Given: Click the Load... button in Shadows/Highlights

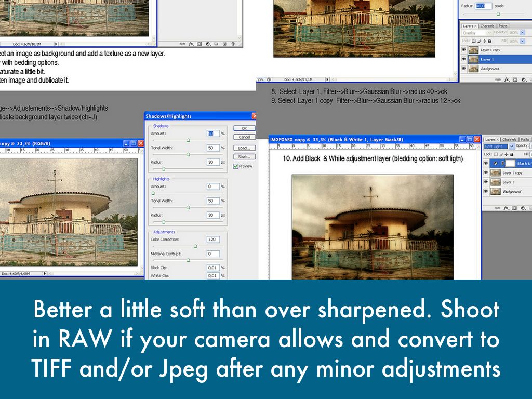Looking at the screenshot, I should (244, 148).
